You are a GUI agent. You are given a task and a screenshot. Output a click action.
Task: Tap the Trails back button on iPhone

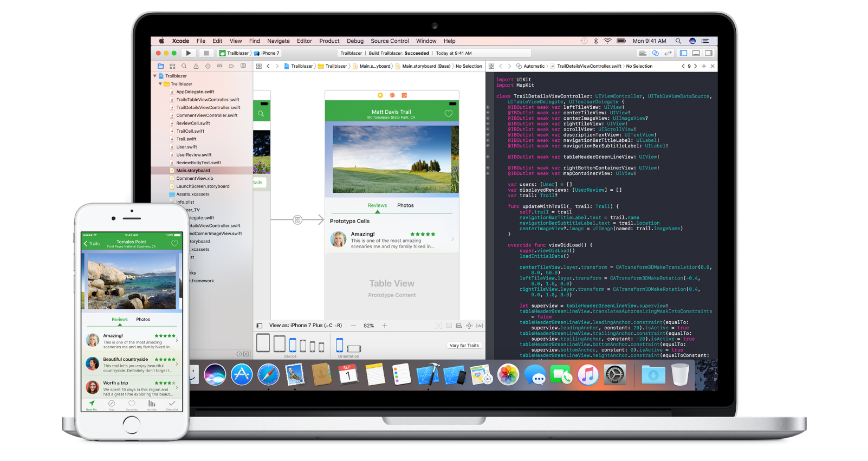[x=92, y=244]
